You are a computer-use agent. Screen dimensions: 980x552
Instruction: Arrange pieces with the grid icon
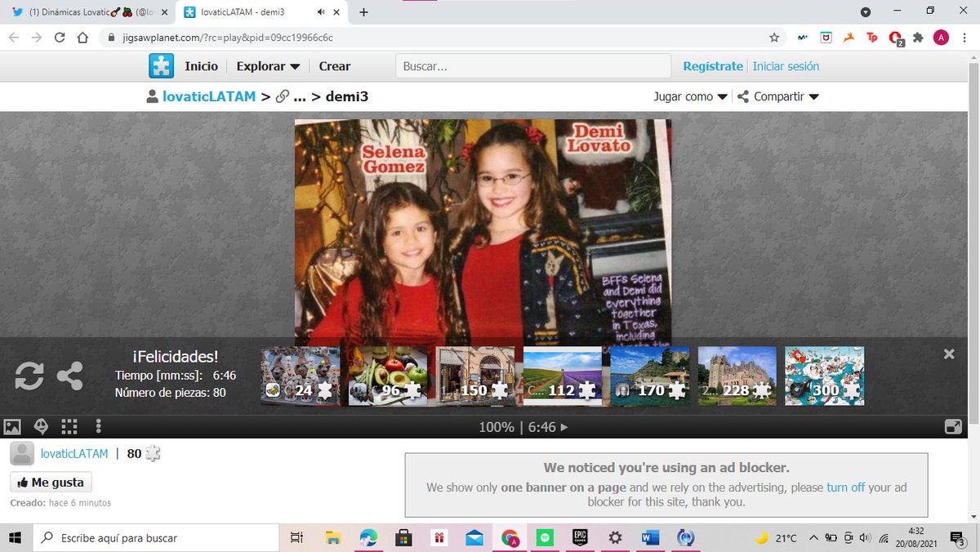click(x=69, y=426)
